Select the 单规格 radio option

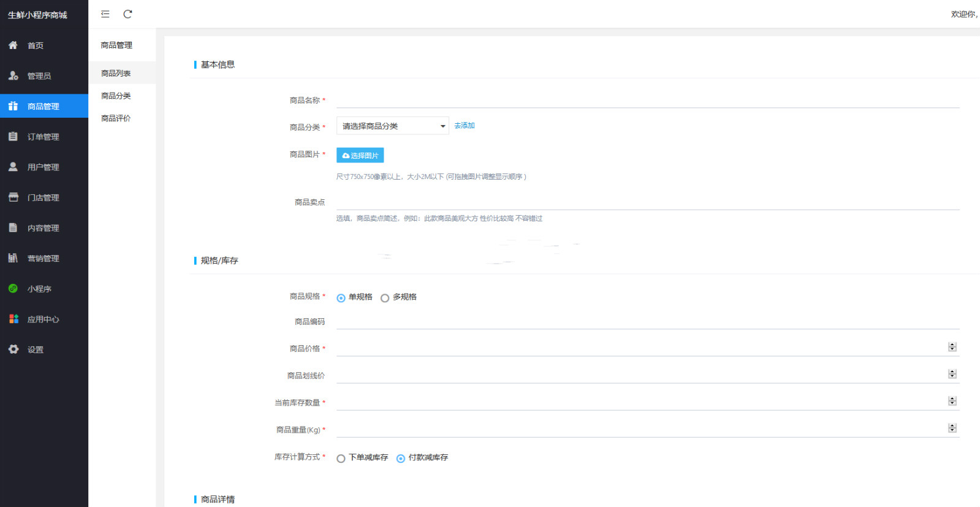(x=341, y=298)
